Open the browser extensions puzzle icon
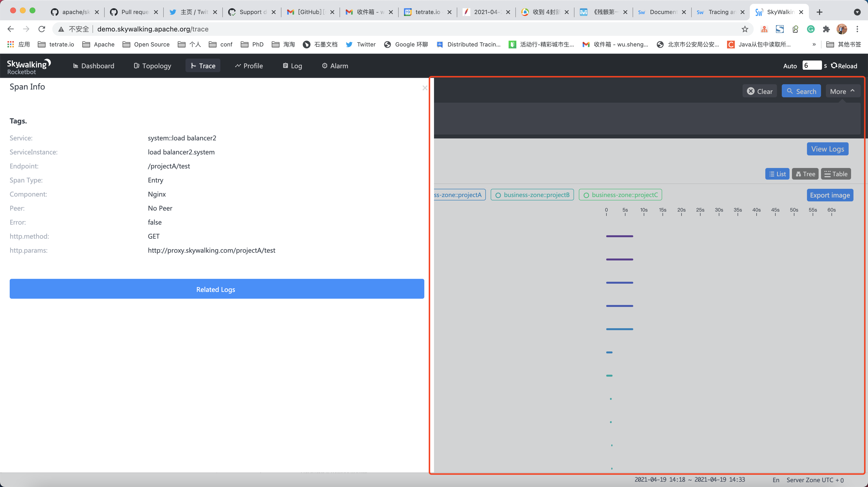The image size is (868, 487). [826, 29]
